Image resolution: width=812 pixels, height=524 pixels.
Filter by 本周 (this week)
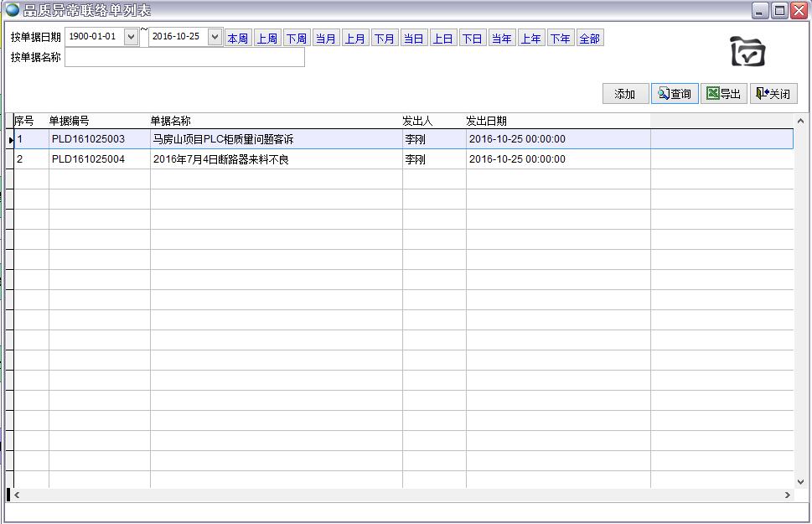pos(237,39)
